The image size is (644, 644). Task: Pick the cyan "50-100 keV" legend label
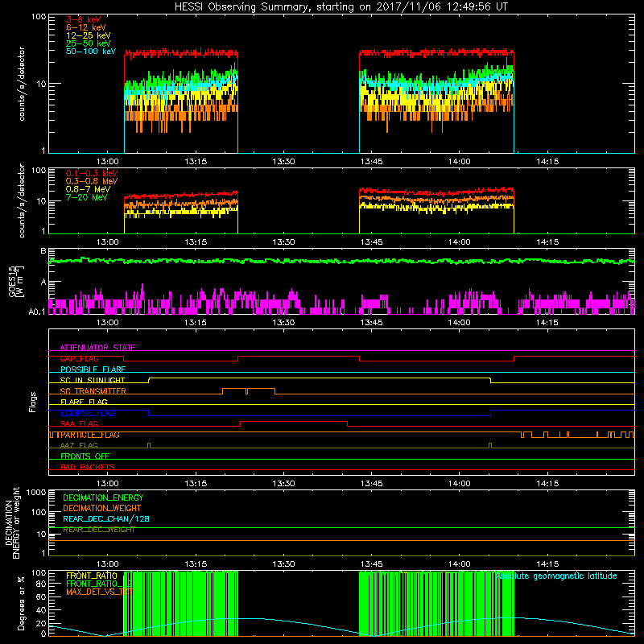tap(91, 52)
